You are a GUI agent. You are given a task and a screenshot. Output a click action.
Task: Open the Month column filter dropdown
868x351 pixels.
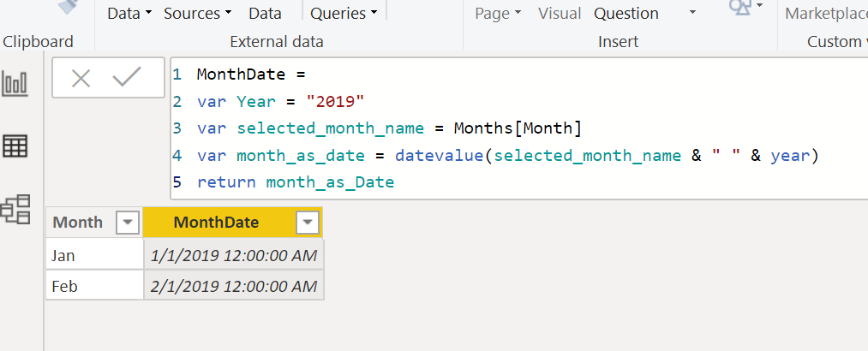pos(128,223)
